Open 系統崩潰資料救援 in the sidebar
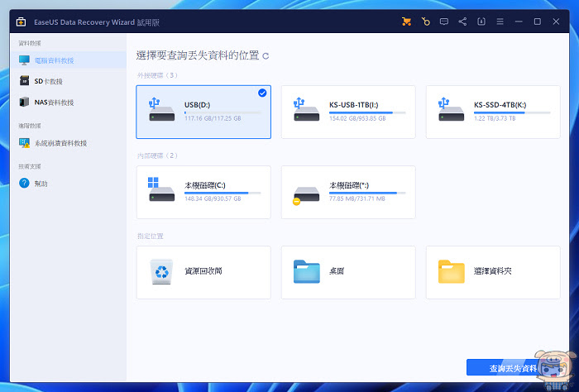 [x=69, y=143]
